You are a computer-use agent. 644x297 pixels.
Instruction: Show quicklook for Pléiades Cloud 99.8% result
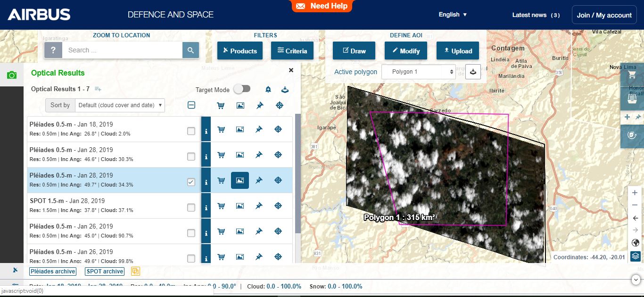click(240, 256)
